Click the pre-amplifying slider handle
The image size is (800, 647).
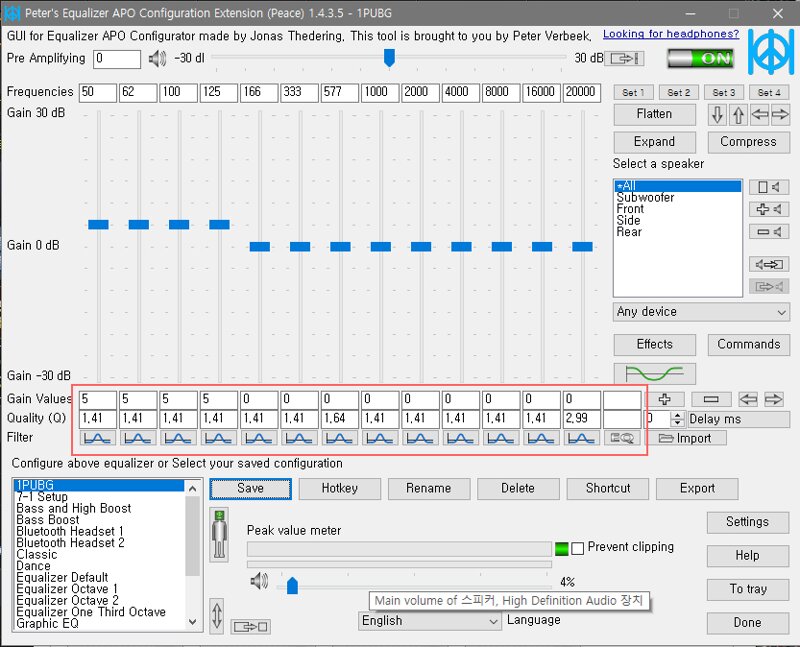(x=389, y=58)
